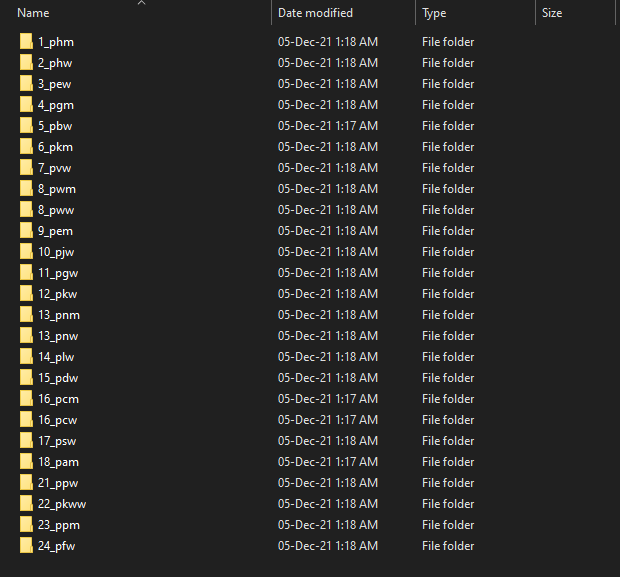
Task: Click the 13_pnm folder icon
Action: [26, 315]
